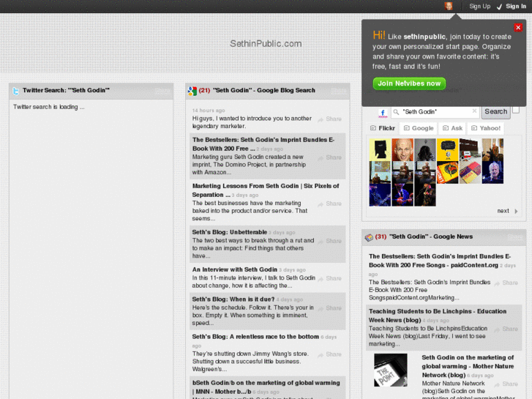Share the Teaching Students to Be Linchpins item

click(506, 329)
